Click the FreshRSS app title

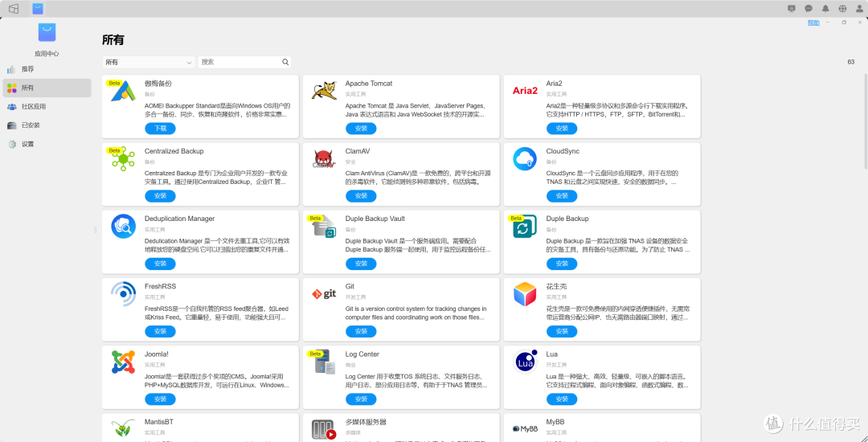[x=160, y=287]
